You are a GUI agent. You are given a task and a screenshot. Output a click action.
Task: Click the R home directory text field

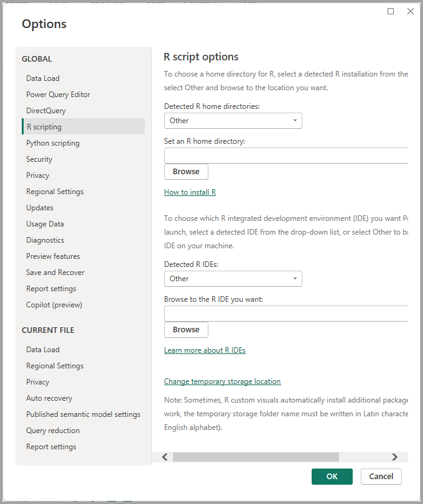pyautogui.click(x=286, y=156)
